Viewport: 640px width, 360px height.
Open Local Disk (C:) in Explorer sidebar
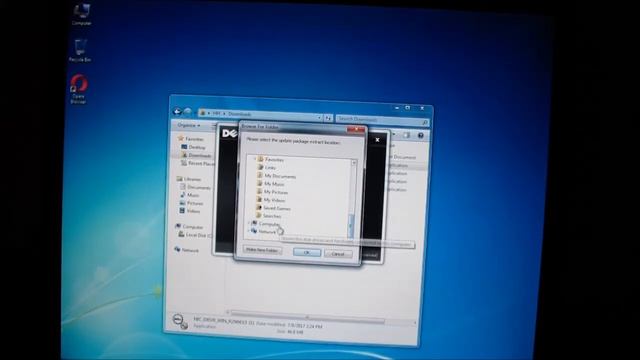click(196, 235)
